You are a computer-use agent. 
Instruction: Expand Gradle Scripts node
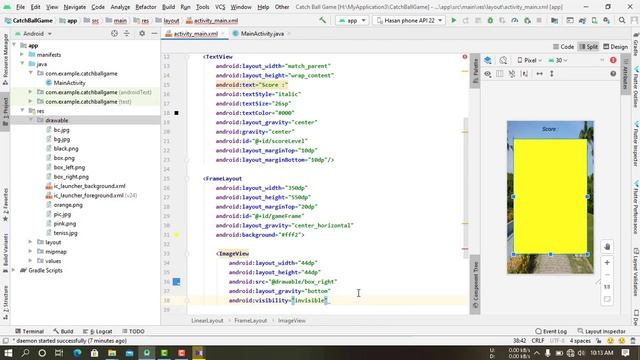coord(14,270)
